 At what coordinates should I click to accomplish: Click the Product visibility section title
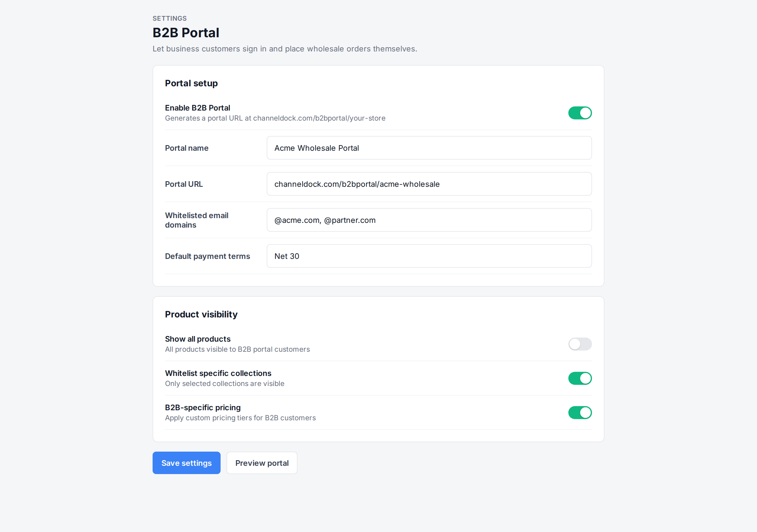pyautogui.click(x=201, y=314)
